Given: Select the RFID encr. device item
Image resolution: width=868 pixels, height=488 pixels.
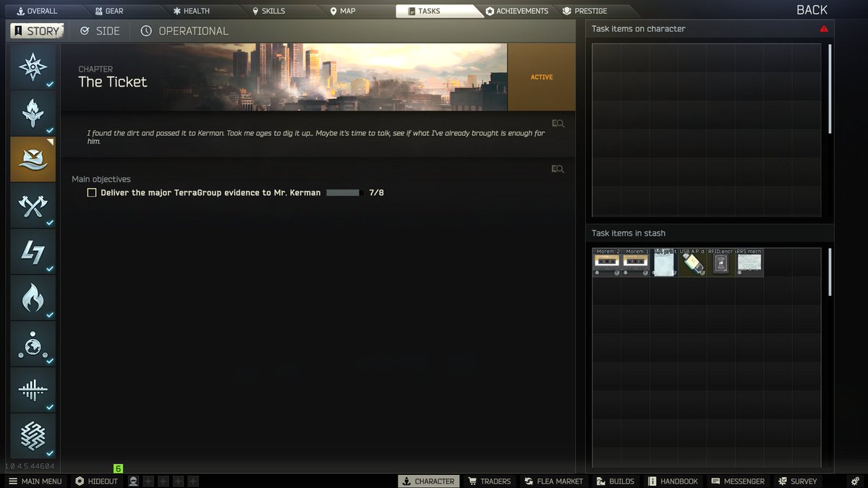Looking at the screenshot, I should 721,262.
